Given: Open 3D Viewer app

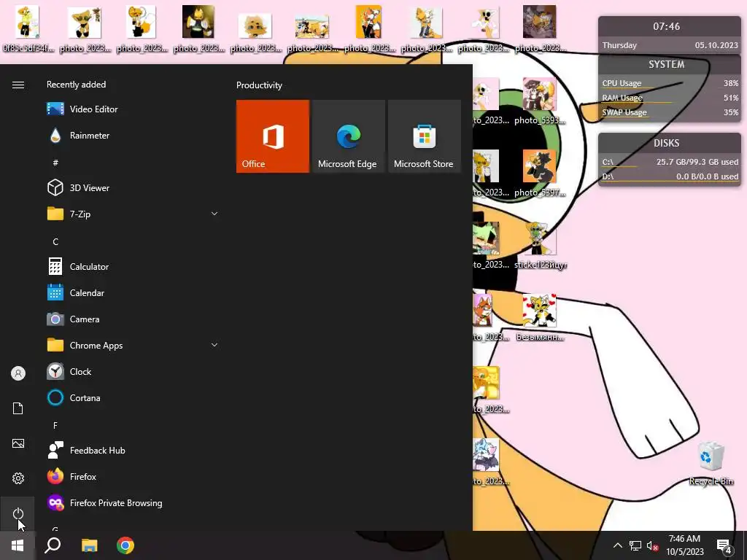Looking at the screenshot, I should coord(133,187).
